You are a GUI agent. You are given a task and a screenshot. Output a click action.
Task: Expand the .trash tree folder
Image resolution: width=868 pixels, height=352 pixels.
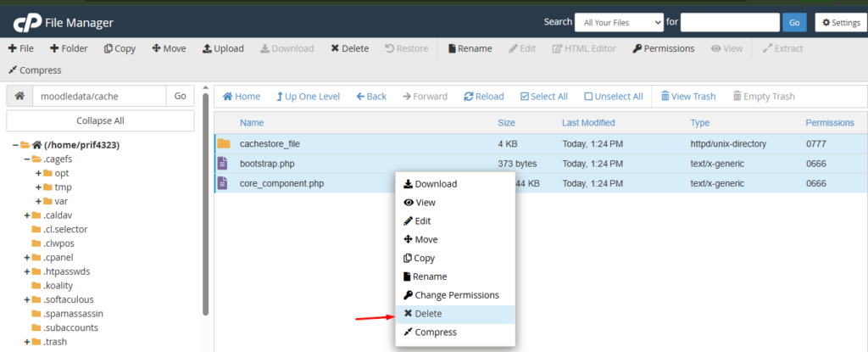coord(26,342)
